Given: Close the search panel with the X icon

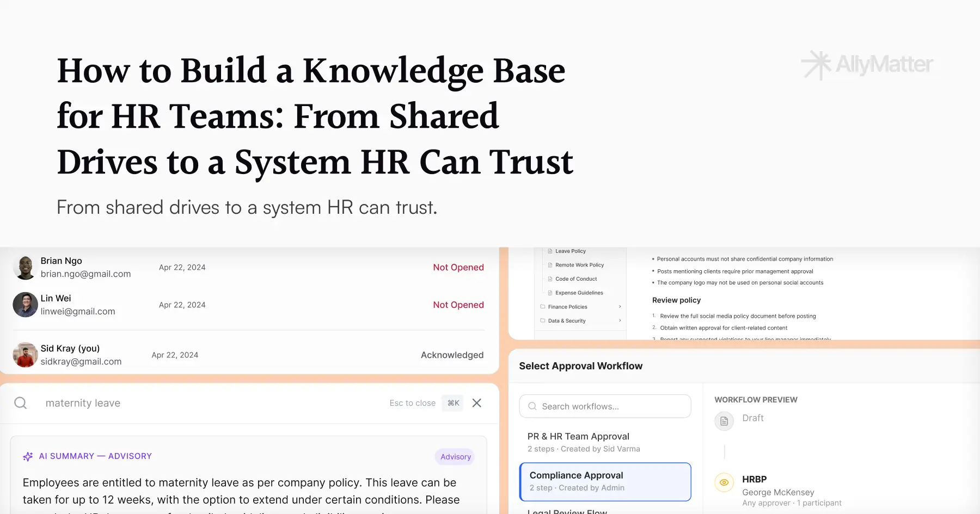Looking at the screenshot, I should tap(477, 403).
